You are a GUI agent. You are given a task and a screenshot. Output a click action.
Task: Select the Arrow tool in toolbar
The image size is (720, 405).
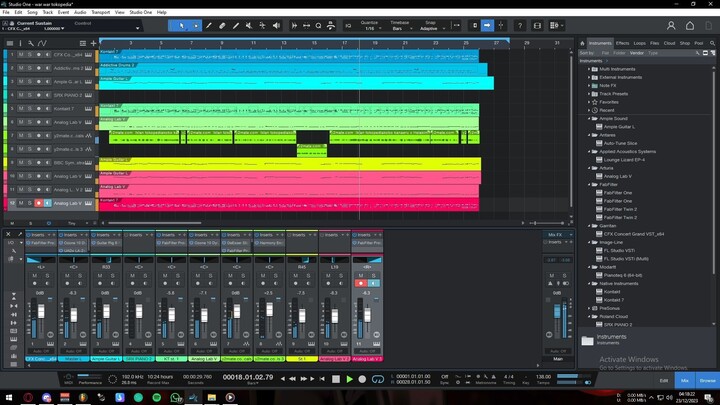181,26
